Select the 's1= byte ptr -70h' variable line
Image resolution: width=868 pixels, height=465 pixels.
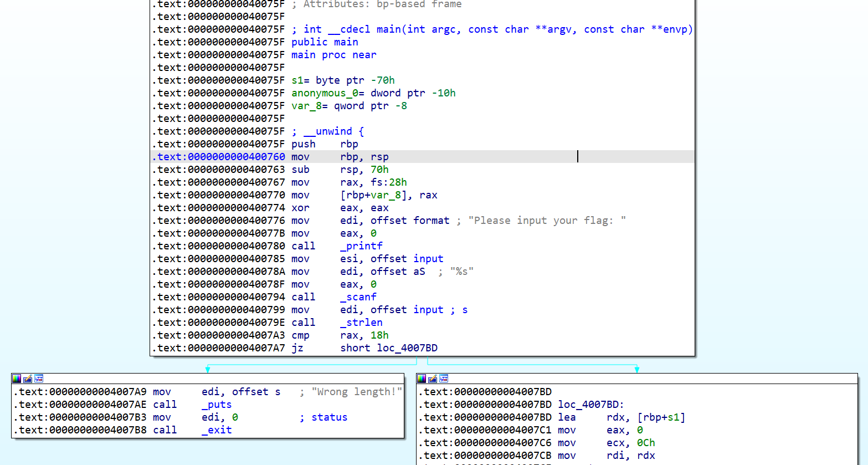pyautogui.click(x=343, y=80)
